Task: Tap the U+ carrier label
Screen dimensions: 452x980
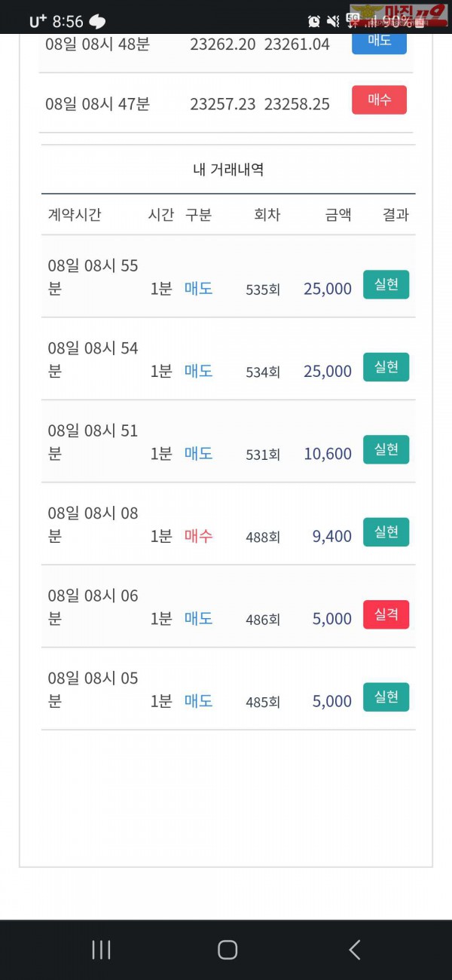Action: click(38, 21)
